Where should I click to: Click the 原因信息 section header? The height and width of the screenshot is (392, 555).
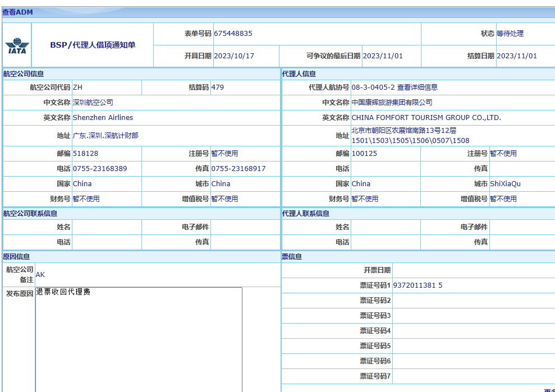16,257
